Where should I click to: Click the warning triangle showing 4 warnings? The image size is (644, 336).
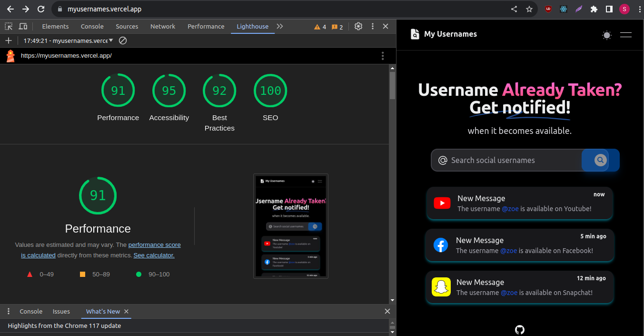click(x=316, y=26)
